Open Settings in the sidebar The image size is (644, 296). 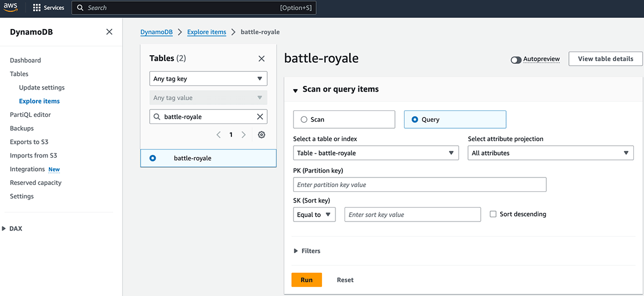(x=21, y=196)
